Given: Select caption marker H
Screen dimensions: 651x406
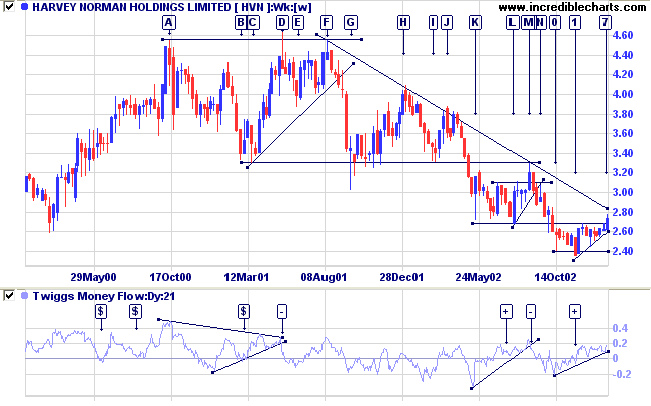Looking at the screenshot, I should point(403,22).
